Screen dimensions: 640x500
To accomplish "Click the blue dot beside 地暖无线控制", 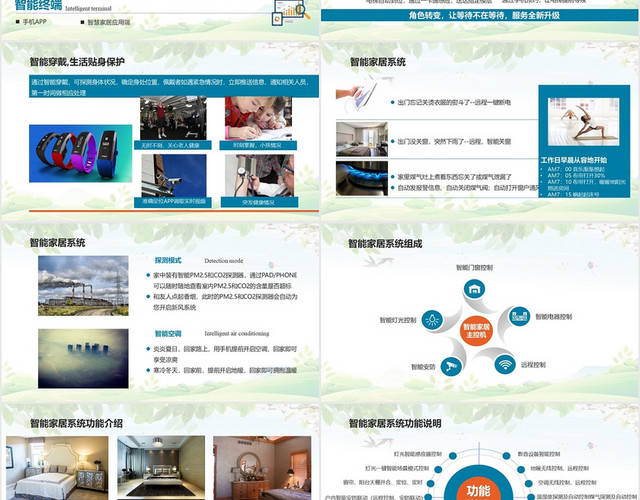I will click(521, 469).
